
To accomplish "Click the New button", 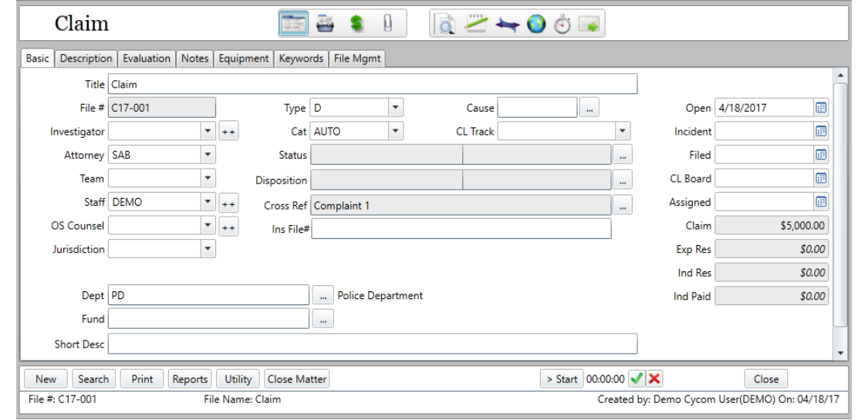I will (x=46, y=379).
